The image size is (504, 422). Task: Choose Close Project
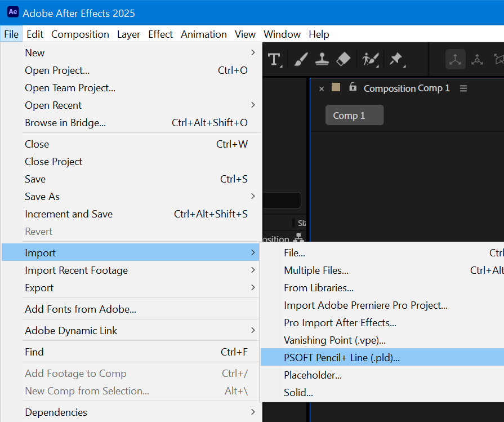tap(131, 162)
